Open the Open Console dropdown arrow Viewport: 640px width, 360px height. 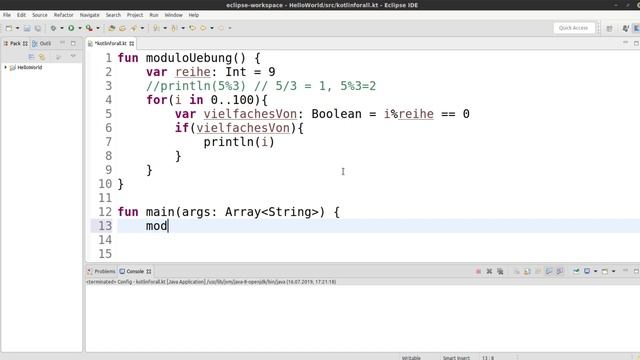pos(613,271)
